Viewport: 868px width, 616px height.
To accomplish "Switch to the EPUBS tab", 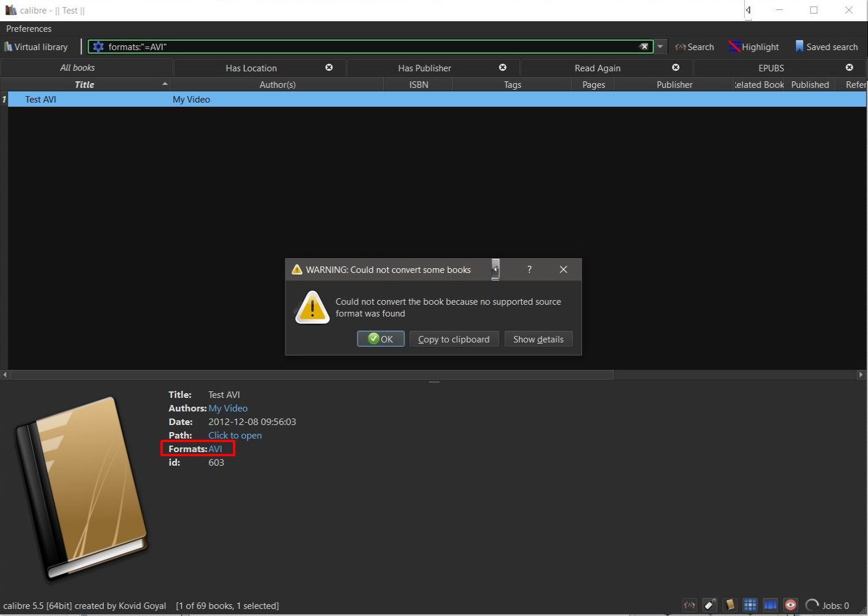I will point(771,68).
